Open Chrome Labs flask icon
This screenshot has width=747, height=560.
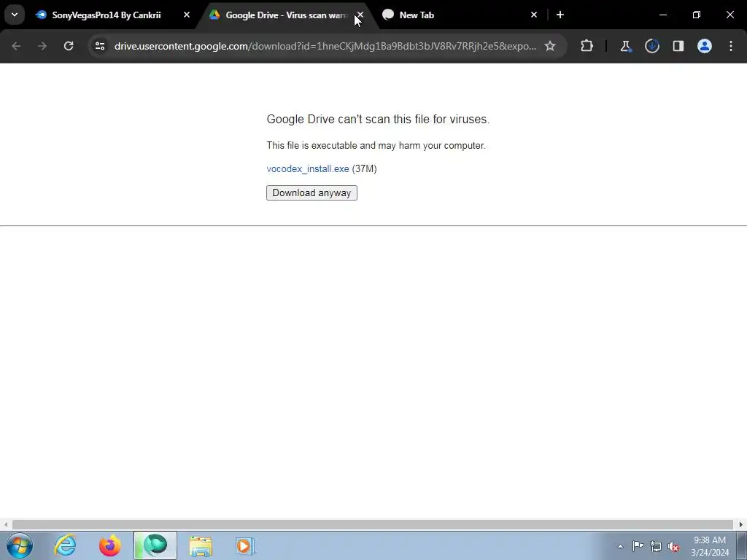tap(625, 46)
